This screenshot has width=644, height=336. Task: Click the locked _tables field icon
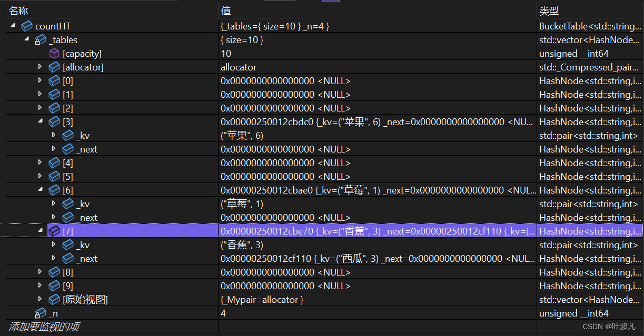coord(41,40)
